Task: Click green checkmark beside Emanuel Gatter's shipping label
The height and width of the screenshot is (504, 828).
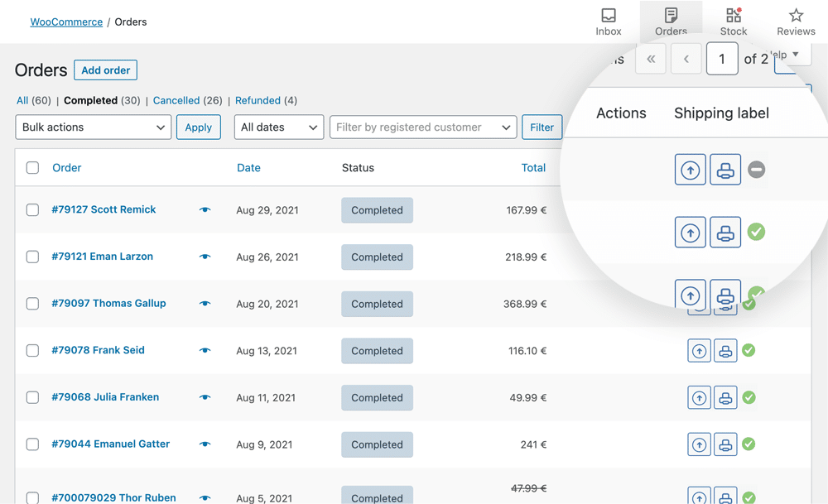Action: point(749,444)
